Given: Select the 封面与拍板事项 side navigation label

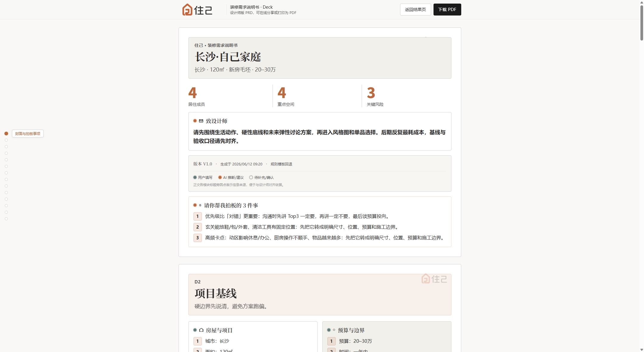Looking at the screenshot, I should pyautogui.click(x=28, y=134).
